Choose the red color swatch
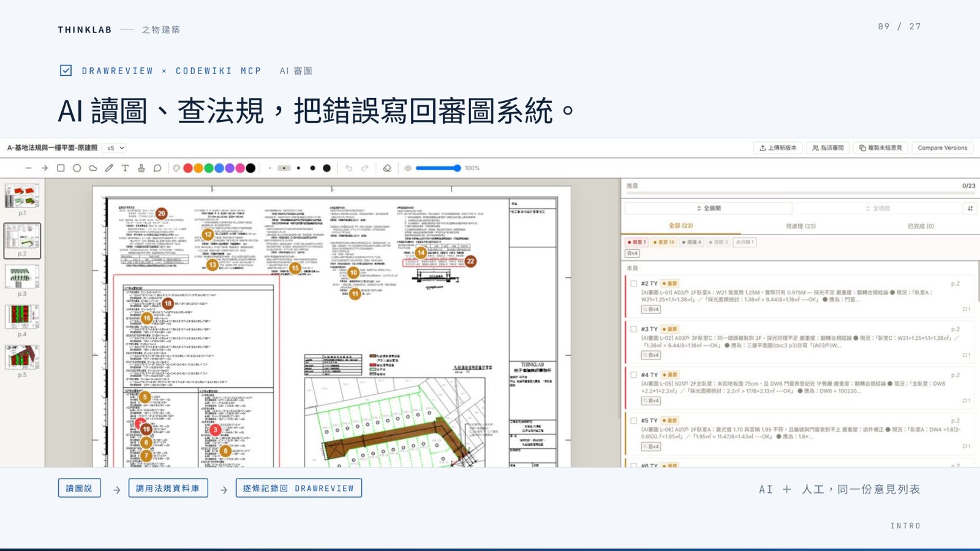This screenshot has height=551, width=980. pos(188,168)
